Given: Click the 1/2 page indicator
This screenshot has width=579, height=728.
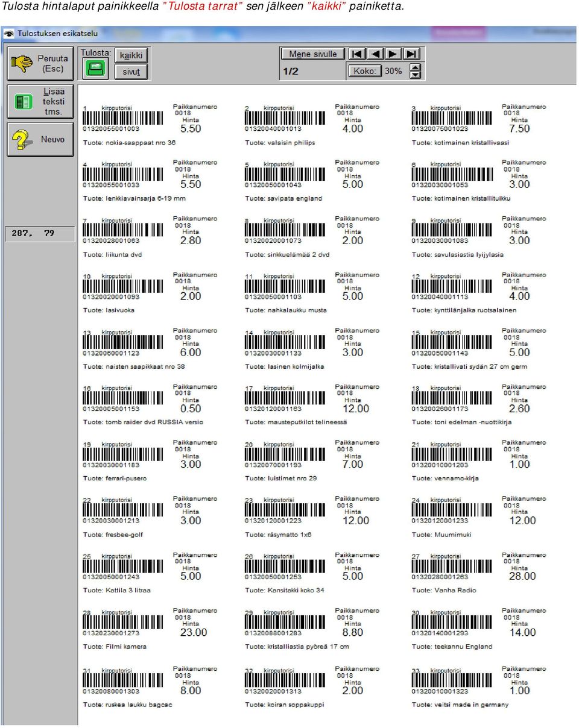Looking at the screenshot, I should (x=291, y=71).
